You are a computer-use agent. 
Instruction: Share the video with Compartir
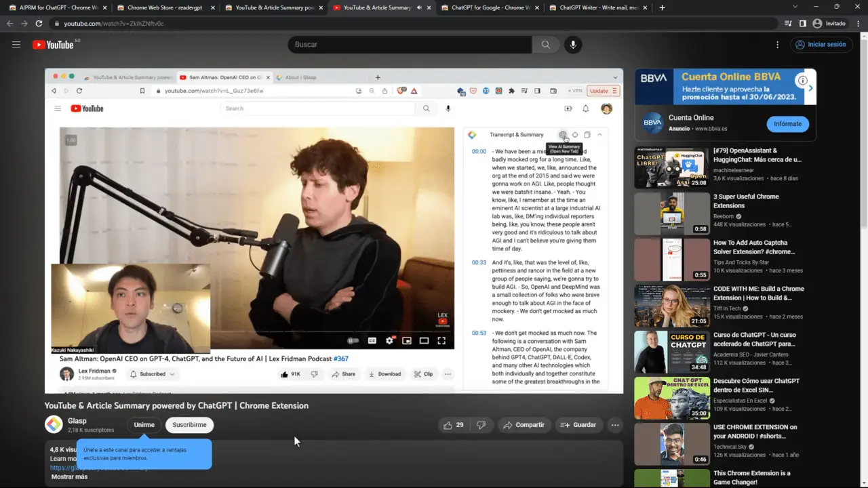pyautogui.click(x=524, y=425)
